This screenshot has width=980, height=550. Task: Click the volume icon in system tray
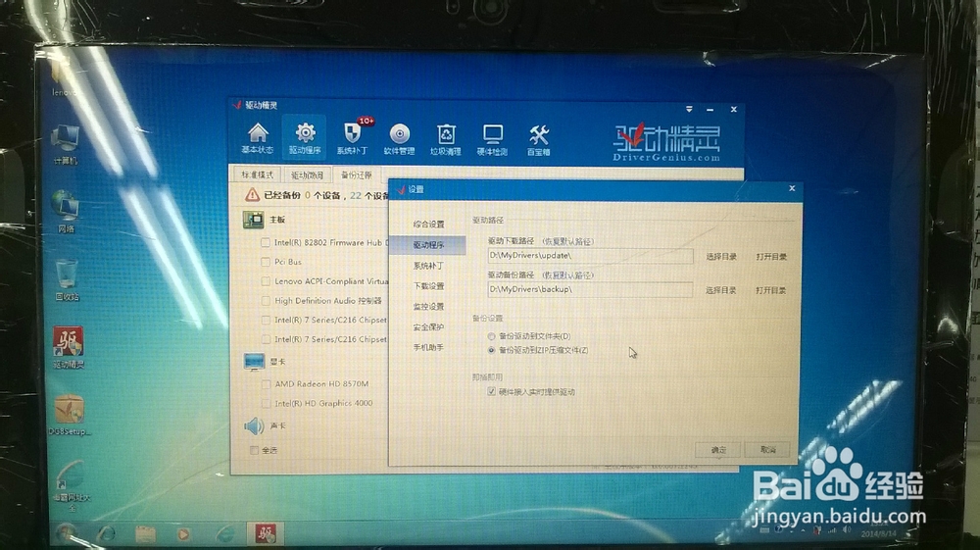(847, 529)
